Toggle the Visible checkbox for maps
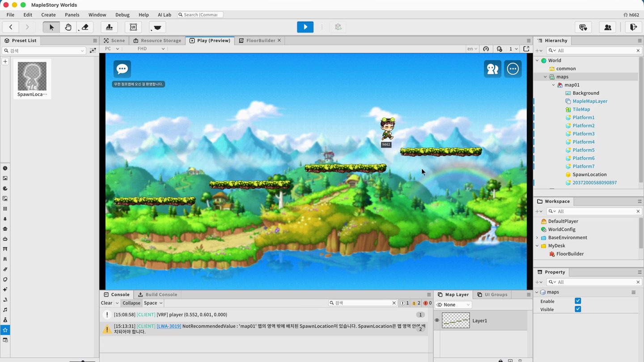The height and width of the screenshot is (362, 644). 578,309
